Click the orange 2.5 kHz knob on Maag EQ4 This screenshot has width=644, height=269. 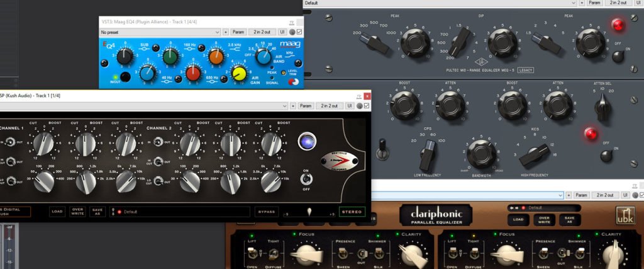216,57
